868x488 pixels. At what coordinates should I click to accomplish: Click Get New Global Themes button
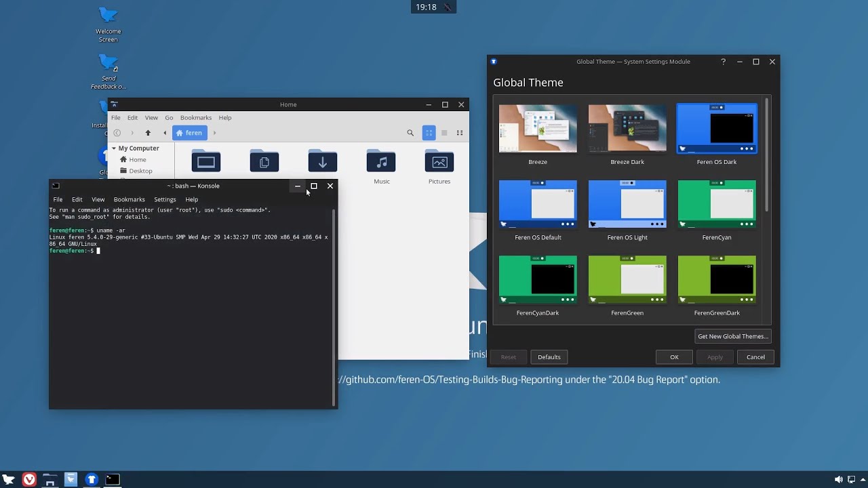(733, 336)
